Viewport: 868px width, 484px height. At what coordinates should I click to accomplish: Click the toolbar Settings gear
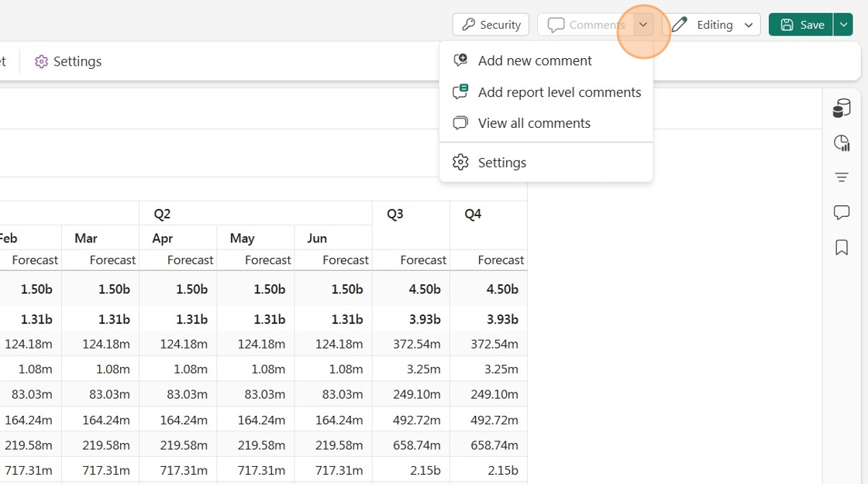click(68, 61)
